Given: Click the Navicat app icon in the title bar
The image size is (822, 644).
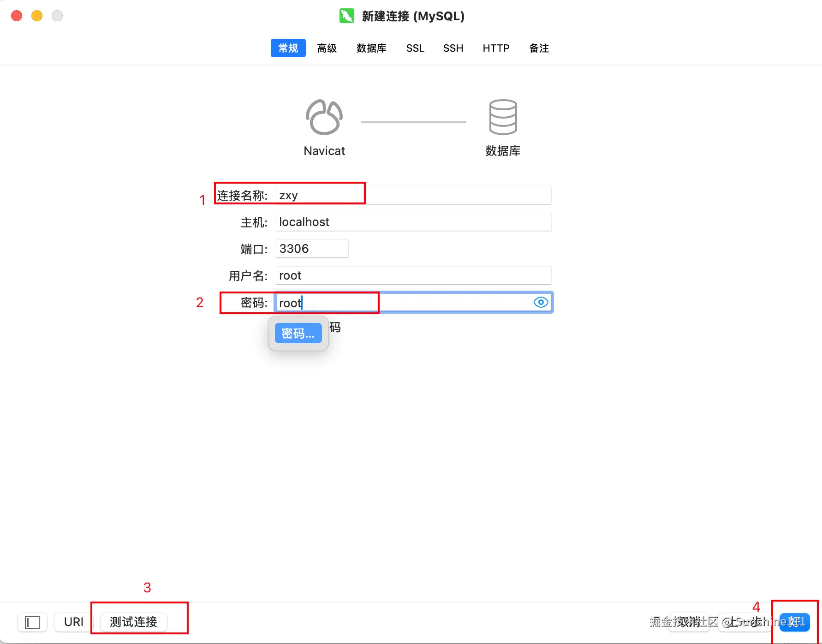Looking at the screenshot, I should (x=346, y=16).
